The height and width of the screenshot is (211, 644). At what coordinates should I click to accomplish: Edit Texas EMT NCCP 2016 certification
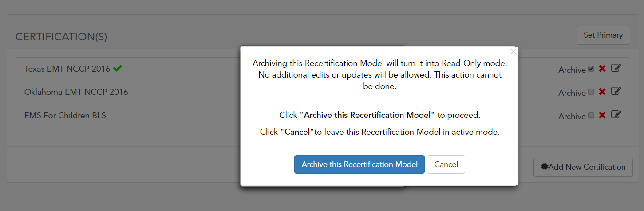[x=616, y=68]
